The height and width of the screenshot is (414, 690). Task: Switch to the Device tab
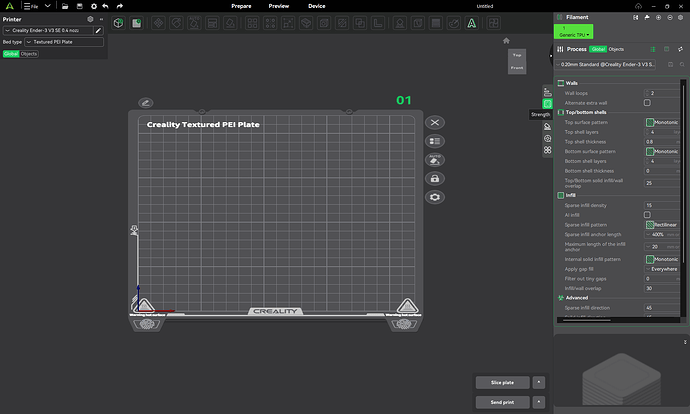pyautogui.click(x=316, y=6)
